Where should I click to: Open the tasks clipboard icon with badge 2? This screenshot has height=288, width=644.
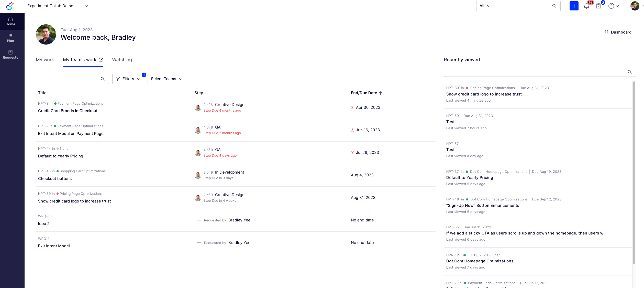(599, 6)
